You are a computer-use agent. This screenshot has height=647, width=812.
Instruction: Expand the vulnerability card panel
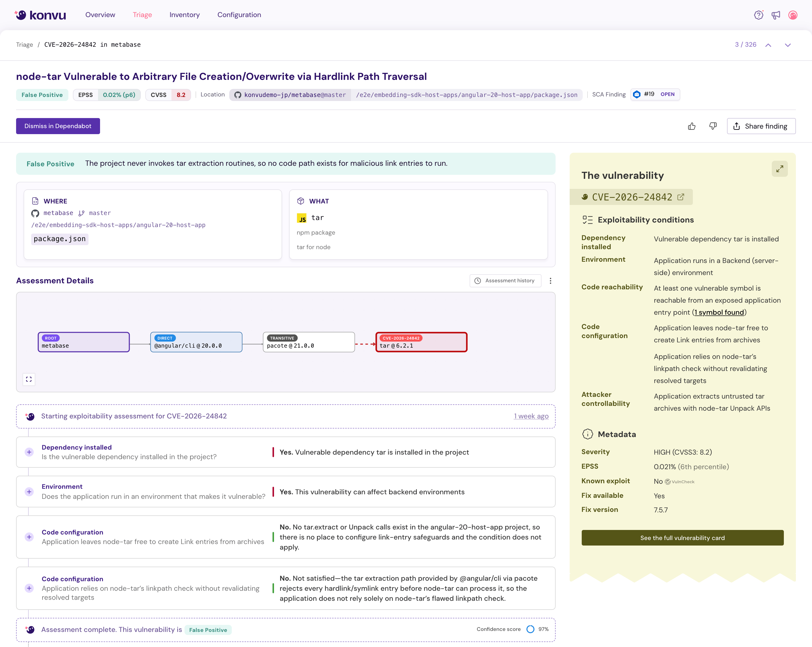pyautogui.click(x=779, y=169)
